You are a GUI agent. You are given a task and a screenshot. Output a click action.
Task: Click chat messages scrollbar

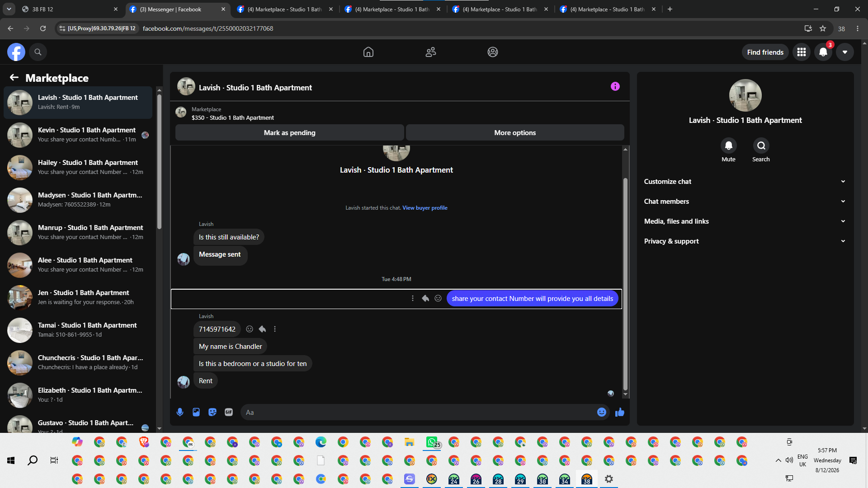tap(625, 284)
